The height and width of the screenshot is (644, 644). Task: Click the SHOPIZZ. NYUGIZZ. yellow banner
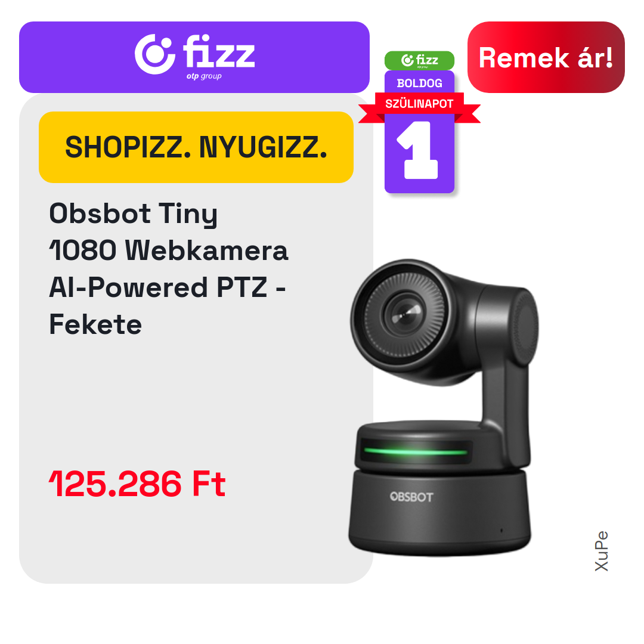pyautogui.click(x=196, y=147)
